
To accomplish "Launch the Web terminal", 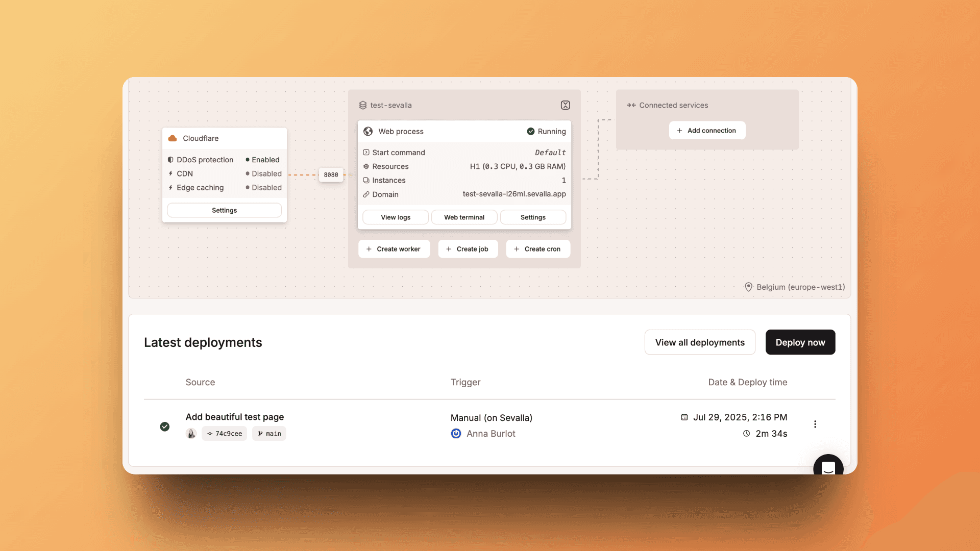I will click(x=464, y=217).
